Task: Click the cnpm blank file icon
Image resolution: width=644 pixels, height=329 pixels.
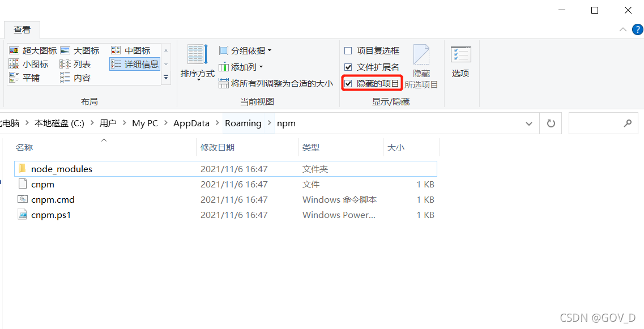Action: (22, 184)
